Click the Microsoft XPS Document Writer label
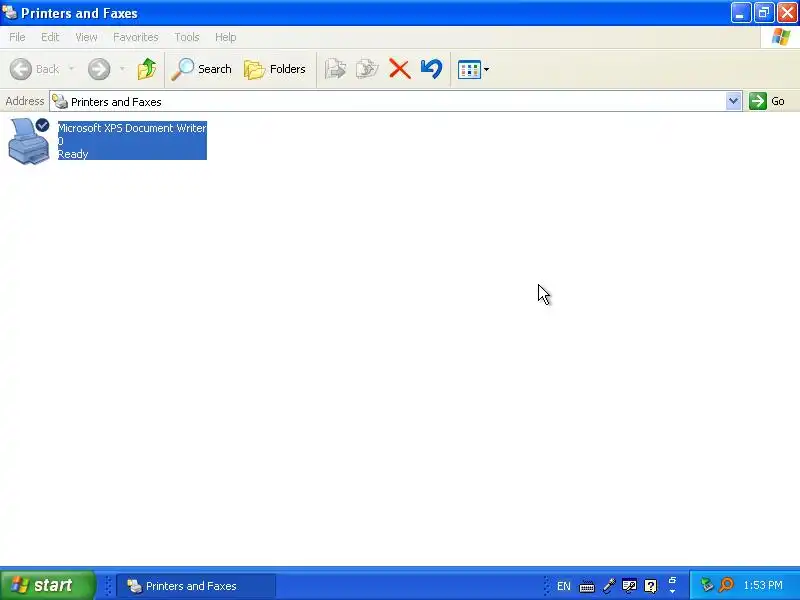Screen dimensions: 800x600 coord(132,128)
